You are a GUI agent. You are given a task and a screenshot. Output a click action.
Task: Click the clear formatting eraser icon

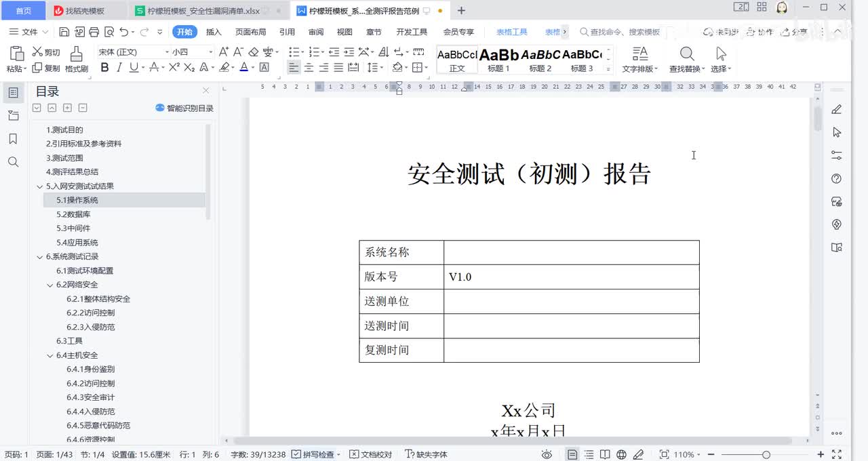pyautogui.click(x=254, y=52)
